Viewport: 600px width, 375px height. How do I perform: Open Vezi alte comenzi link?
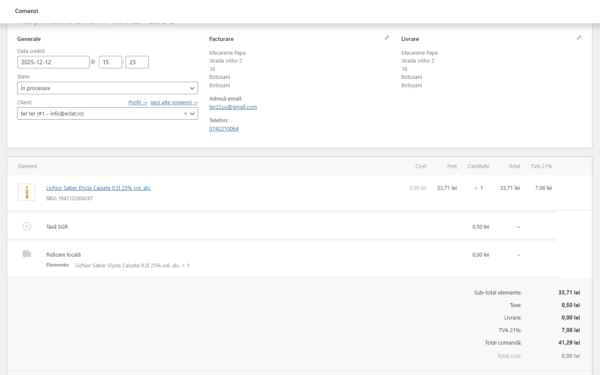click(x=174, y=103)
